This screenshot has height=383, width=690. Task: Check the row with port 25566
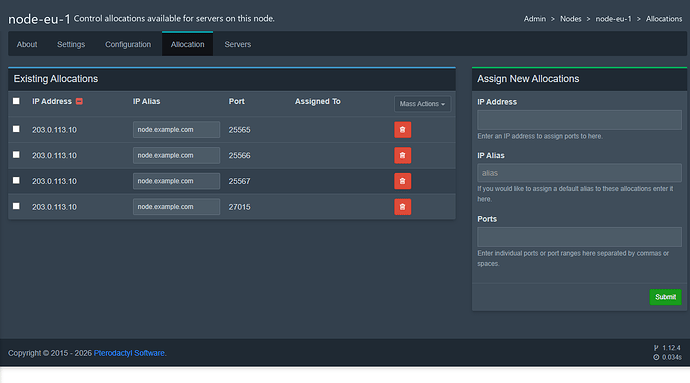(16, 155)
